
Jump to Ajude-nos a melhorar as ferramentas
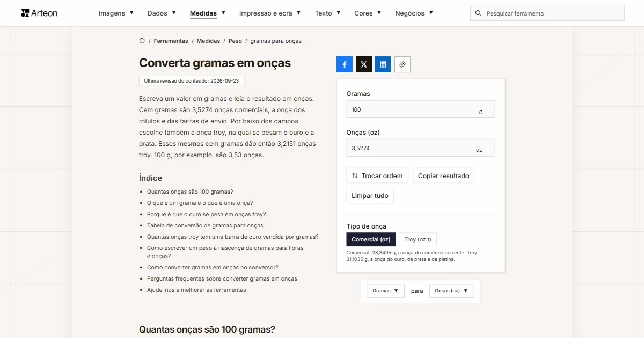pyautogui.click(x=196, y=290)
